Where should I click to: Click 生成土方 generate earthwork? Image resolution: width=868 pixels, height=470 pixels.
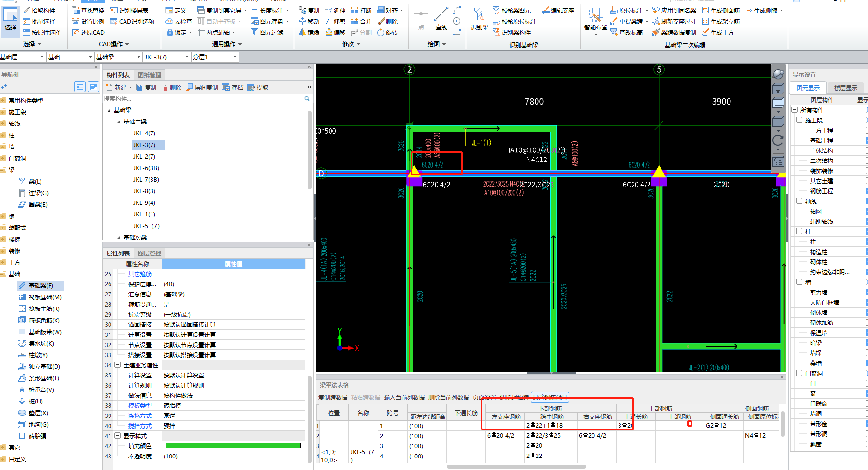[718, 32]
